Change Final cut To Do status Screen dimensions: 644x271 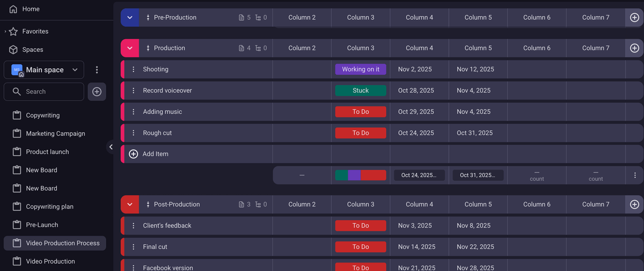tap(361, 247)
